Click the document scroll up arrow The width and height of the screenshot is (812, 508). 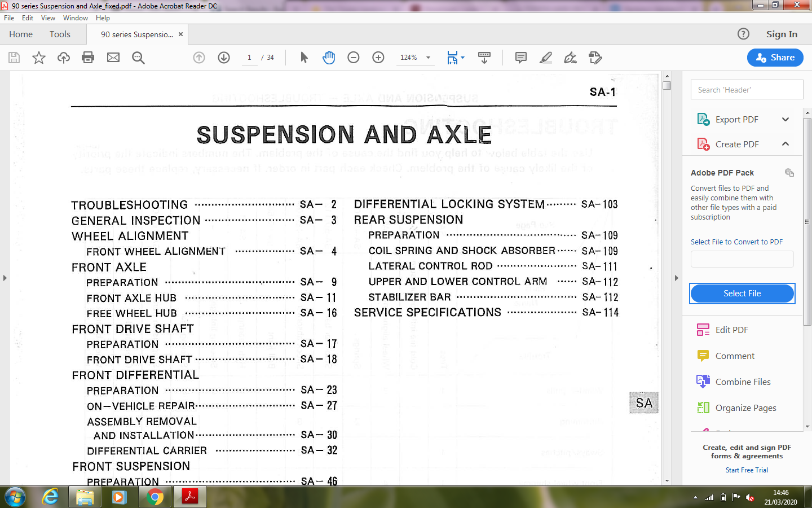click(667, 76)
